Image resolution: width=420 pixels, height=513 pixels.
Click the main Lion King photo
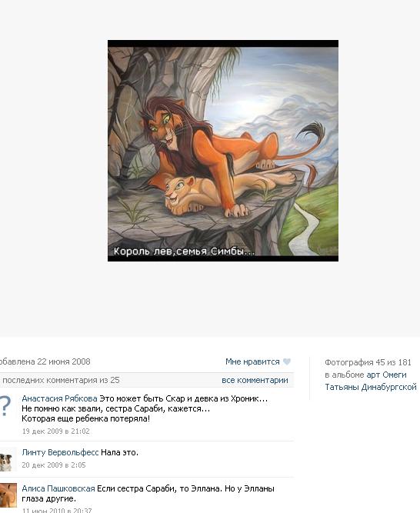(223, 151)
